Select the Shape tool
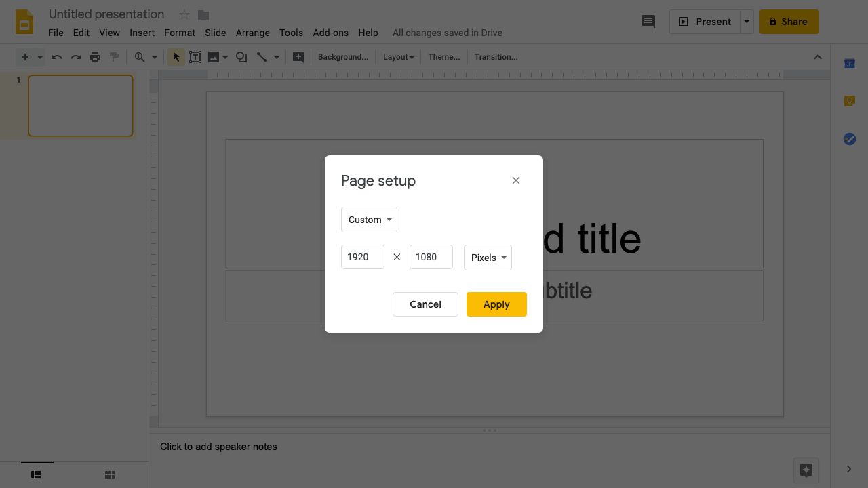Screen dimensions: 868x488 click(x=241, y=57)
